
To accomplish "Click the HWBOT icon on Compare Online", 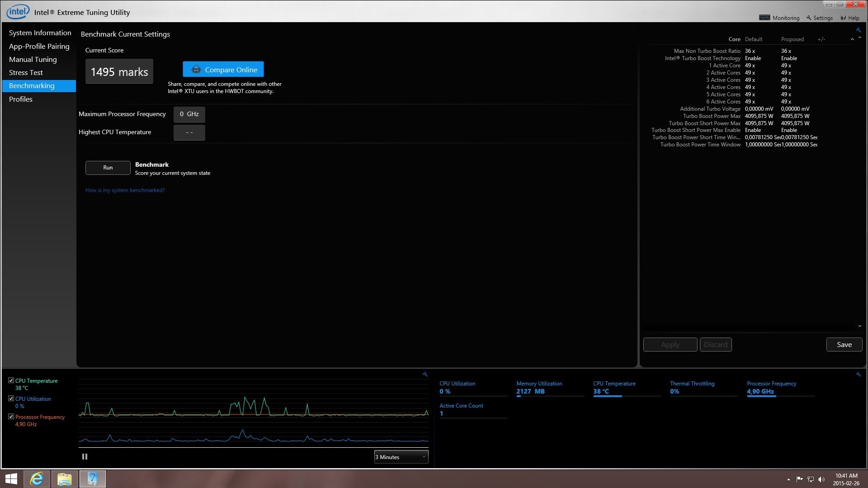I will (x=196, y=70).
